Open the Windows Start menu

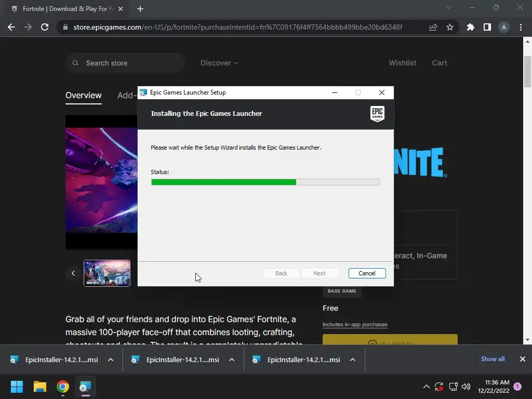(x=17, y=387)
